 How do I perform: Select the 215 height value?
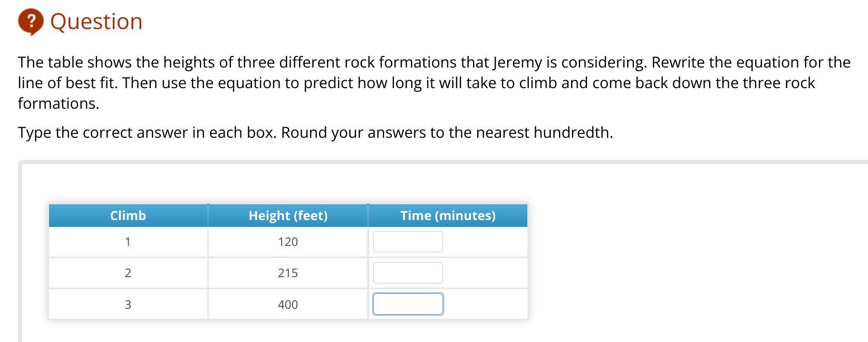288,273
